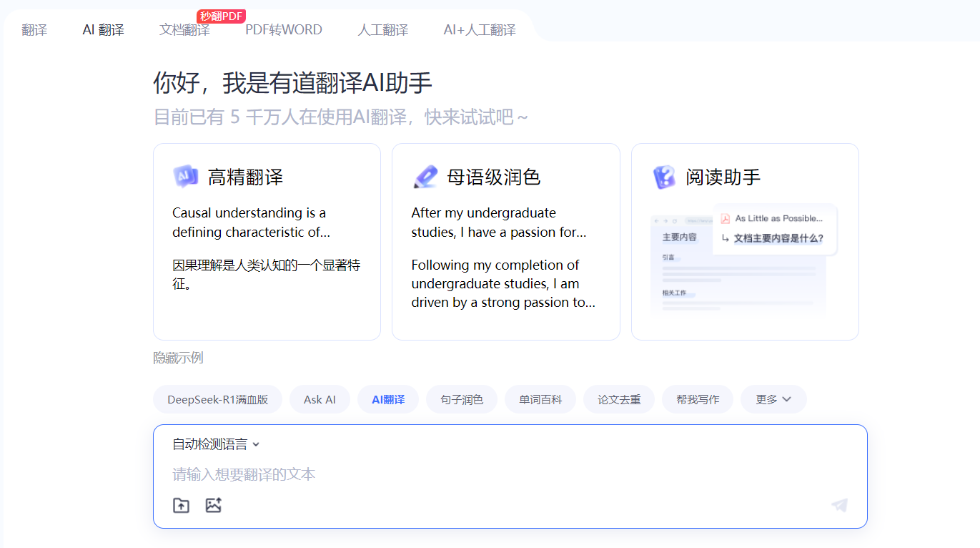This screenshot has width=980, height=548.
Task: Open the 母语级润色 card title
Action: pos(494,177)
